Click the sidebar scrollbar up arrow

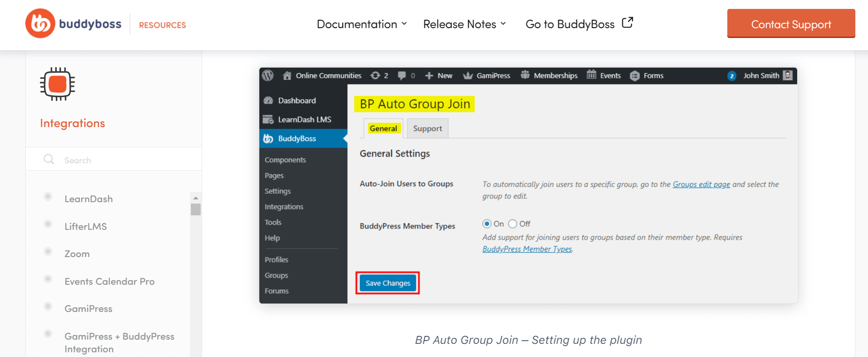[196, 198]
